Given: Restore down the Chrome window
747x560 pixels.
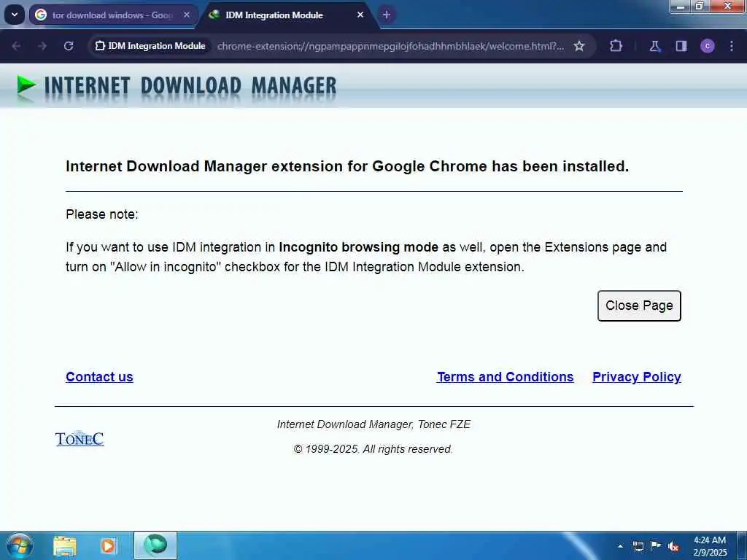Looking at the screenshot, I should point(700,7).
